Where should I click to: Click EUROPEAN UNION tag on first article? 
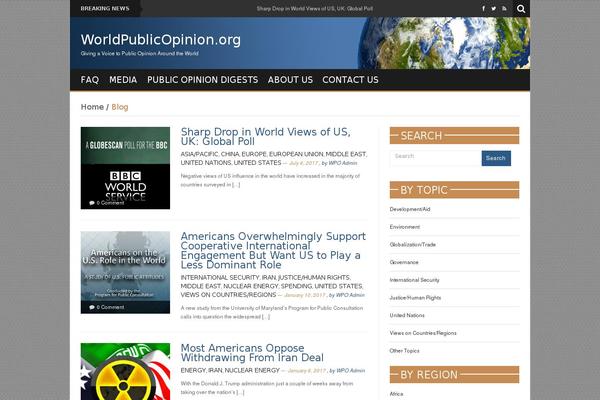[x=296, y=154]
